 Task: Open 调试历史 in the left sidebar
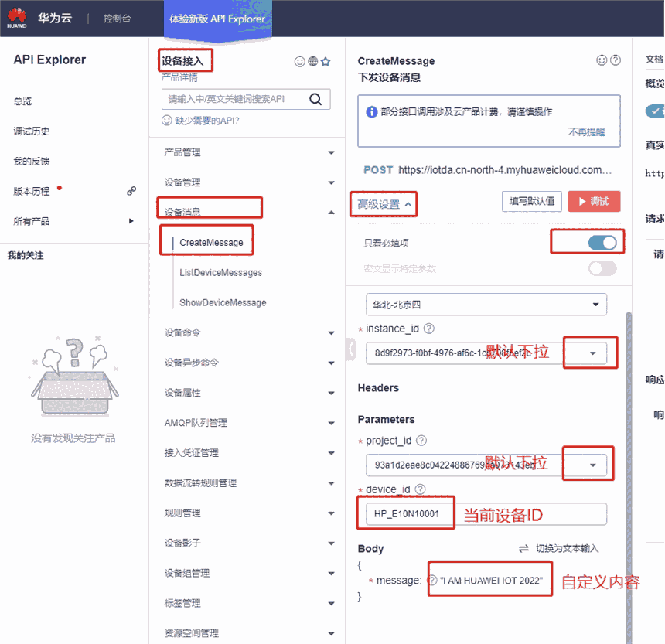[x=31, y=131]
